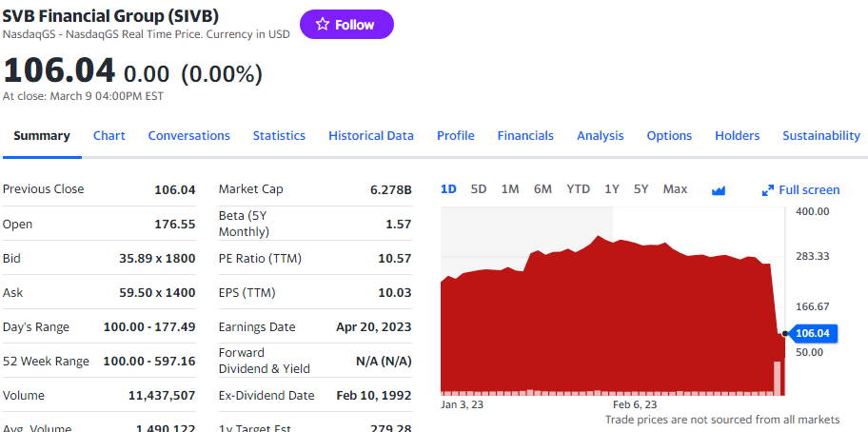Click Forward Dividend value N/A (N/A)
Screen dimensions: 868x432
tap(384, 362)
